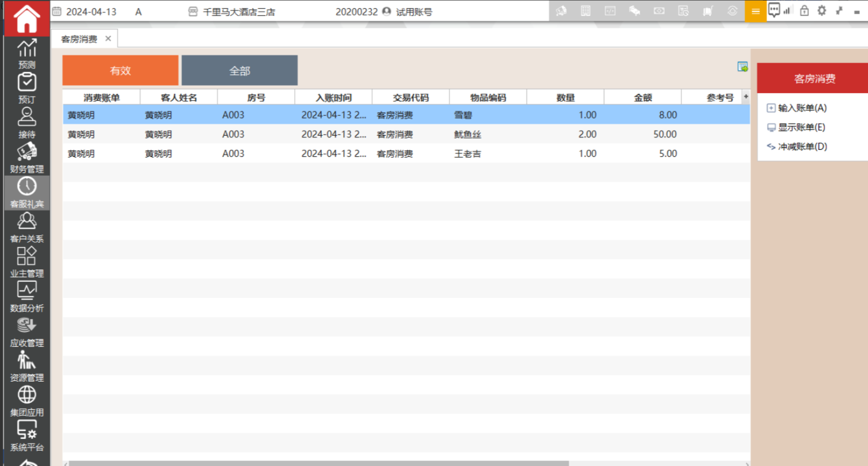868x466 pixels.
Task: Open 客户关系 customer relations module
Action: pos(27,227)
